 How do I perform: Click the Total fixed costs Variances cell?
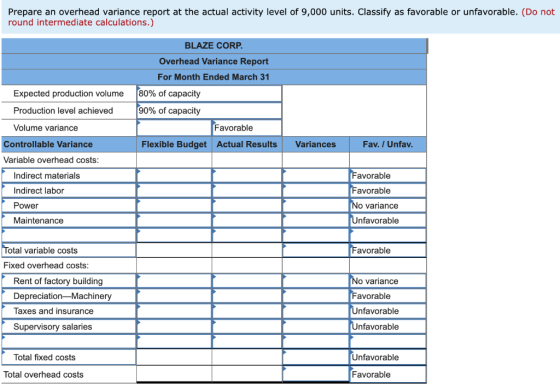point(316,357)
